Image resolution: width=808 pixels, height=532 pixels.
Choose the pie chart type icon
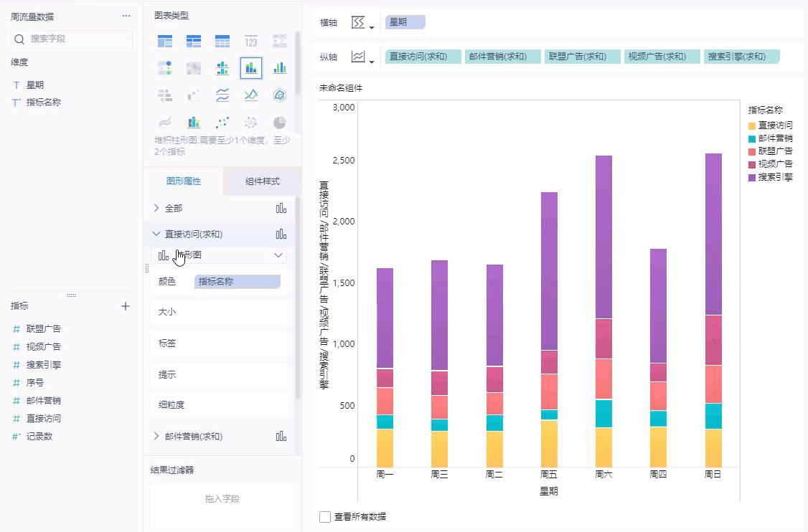click(x=279, y=123)
